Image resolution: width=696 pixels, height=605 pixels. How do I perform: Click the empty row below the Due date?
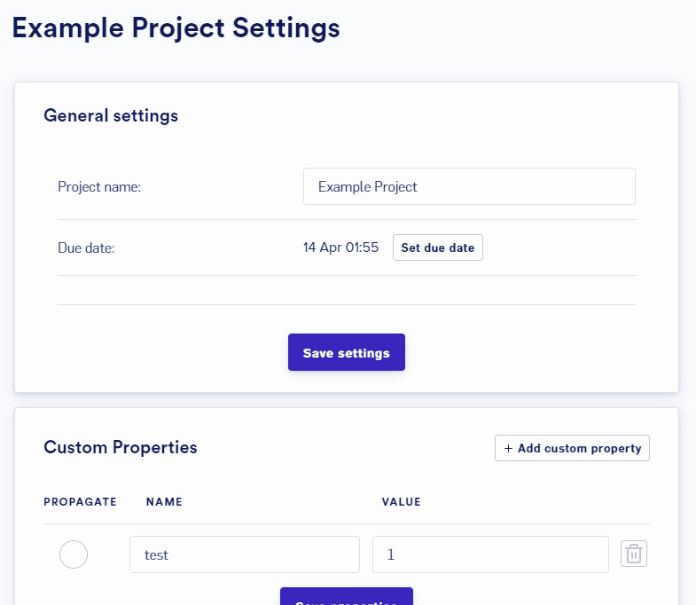[347, 290]
